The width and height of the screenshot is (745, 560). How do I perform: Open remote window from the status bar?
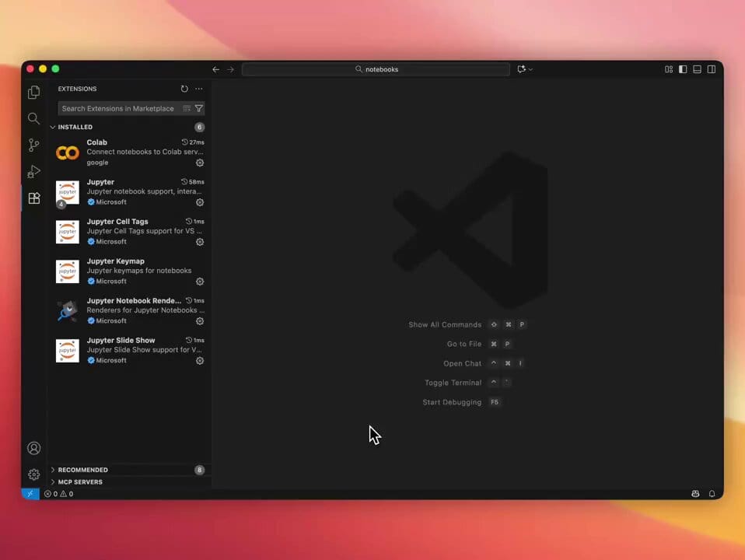point(30,494)
